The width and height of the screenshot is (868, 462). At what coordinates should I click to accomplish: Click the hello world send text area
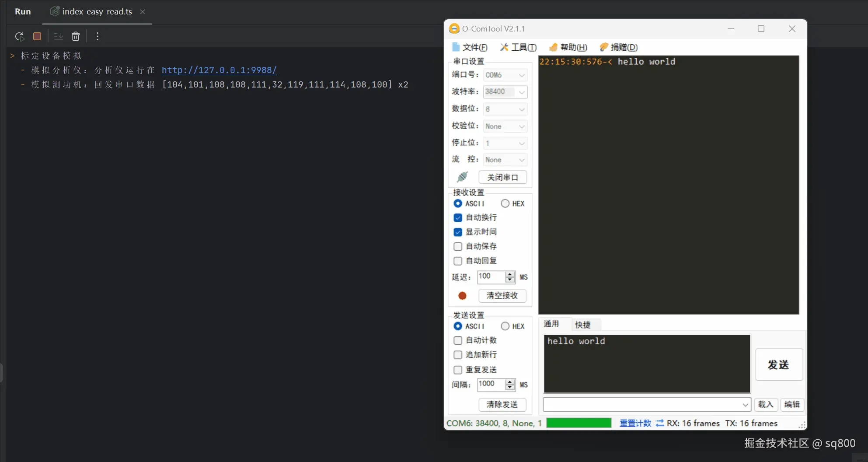click(647, 364)
